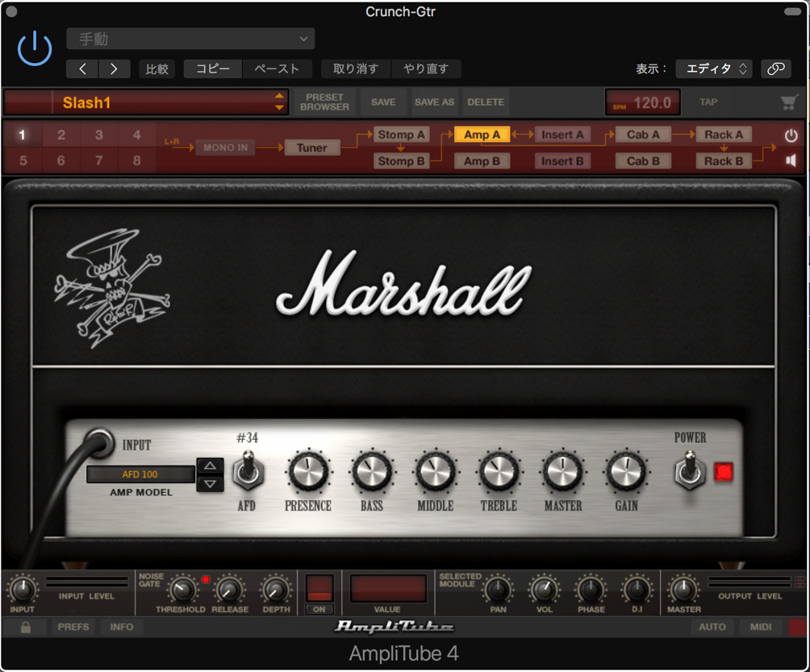Open the エディタ view dropdown
Image resolution: width=810 pixels, height=672 pixels.
(714, 69)
